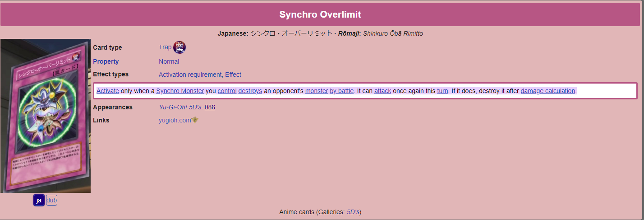Image resolution: width=644 pixels, height=220 pixels.
Task: Open the attack link
Action: point(382,91)
